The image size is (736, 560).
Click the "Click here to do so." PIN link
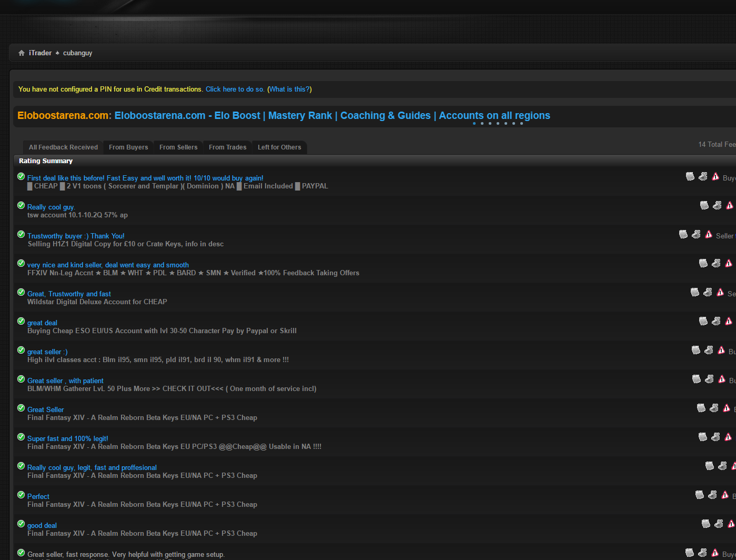235,89
